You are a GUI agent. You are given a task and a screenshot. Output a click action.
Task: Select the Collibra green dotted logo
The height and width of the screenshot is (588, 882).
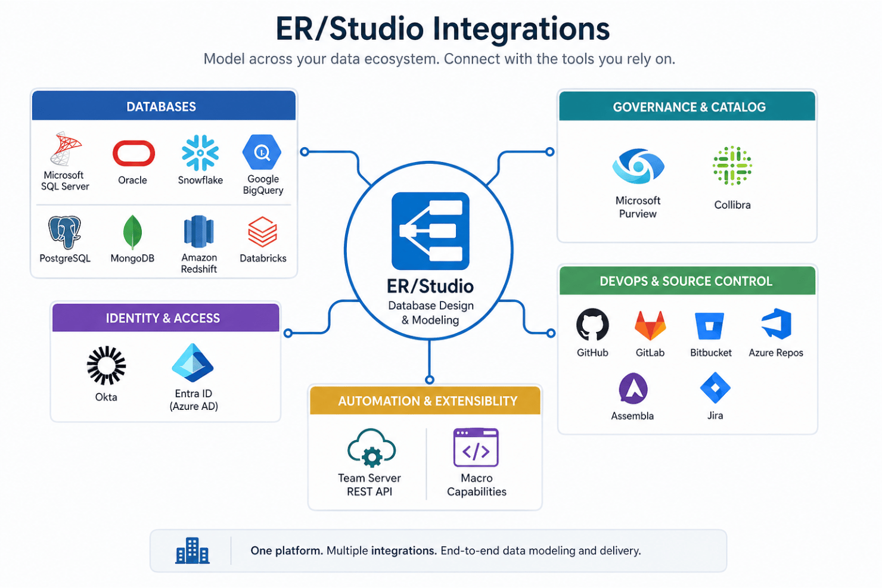732,166
